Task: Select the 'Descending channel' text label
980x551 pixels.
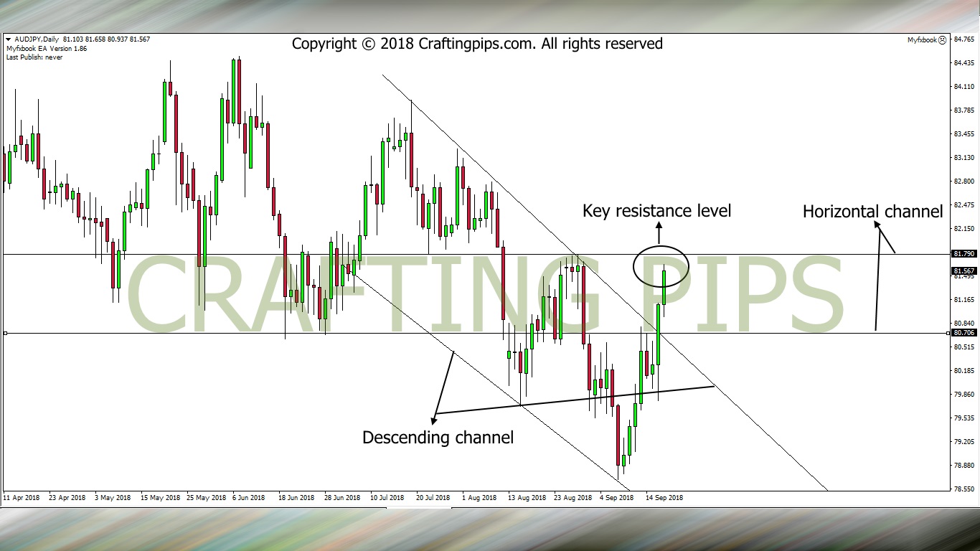Action: point(438,438)
